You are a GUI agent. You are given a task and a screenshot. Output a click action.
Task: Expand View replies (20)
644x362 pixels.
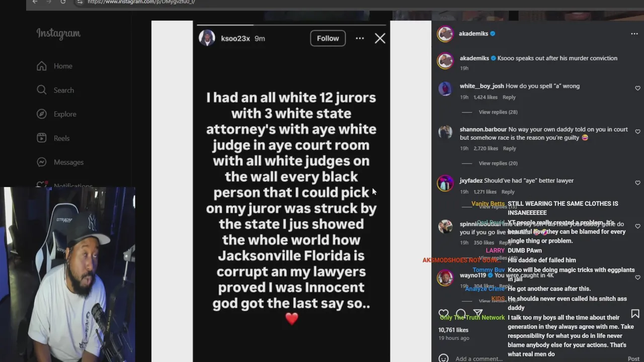[498, 163]
